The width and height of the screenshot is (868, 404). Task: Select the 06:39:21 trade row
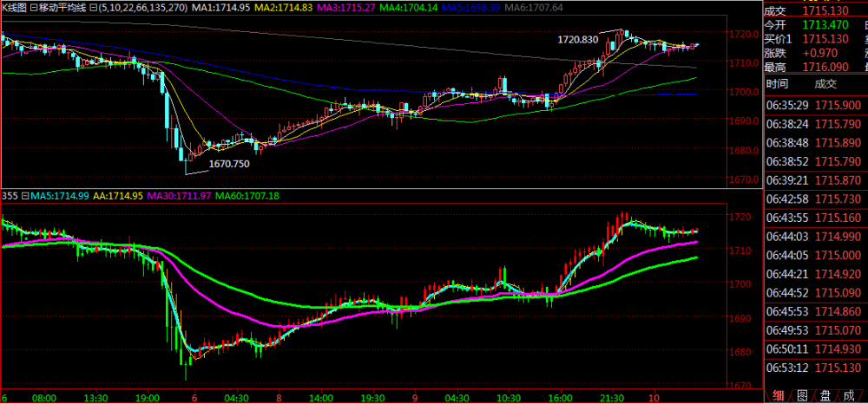814,180
